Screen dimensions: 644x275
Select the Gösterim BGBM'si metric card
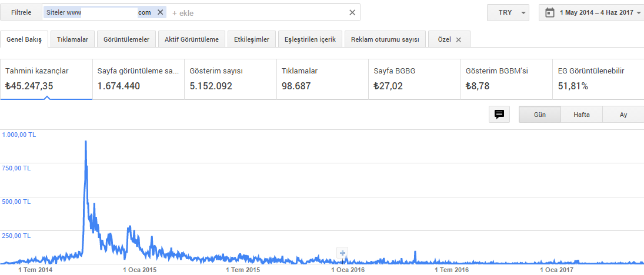click(506, 79)
